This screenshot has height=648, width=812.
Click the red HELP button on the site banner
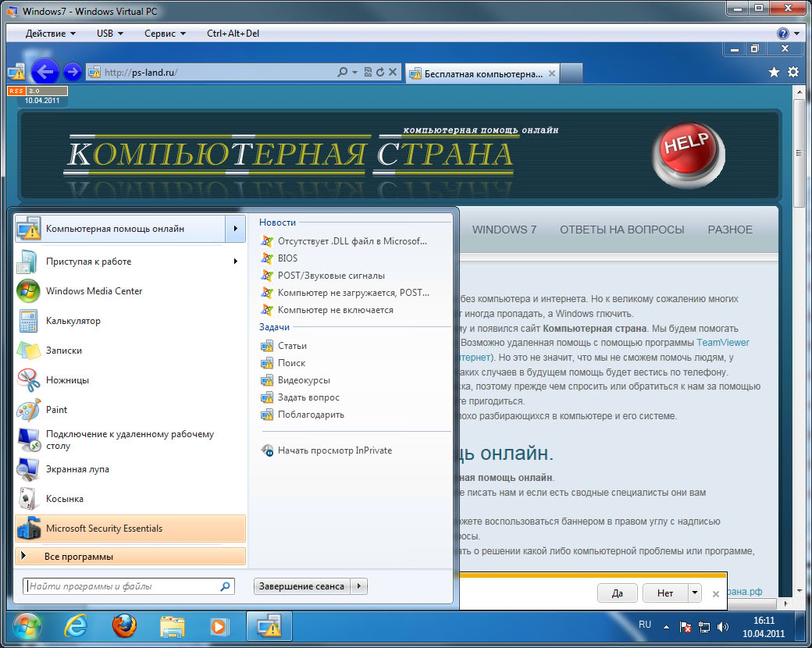(x=689, y=155)
